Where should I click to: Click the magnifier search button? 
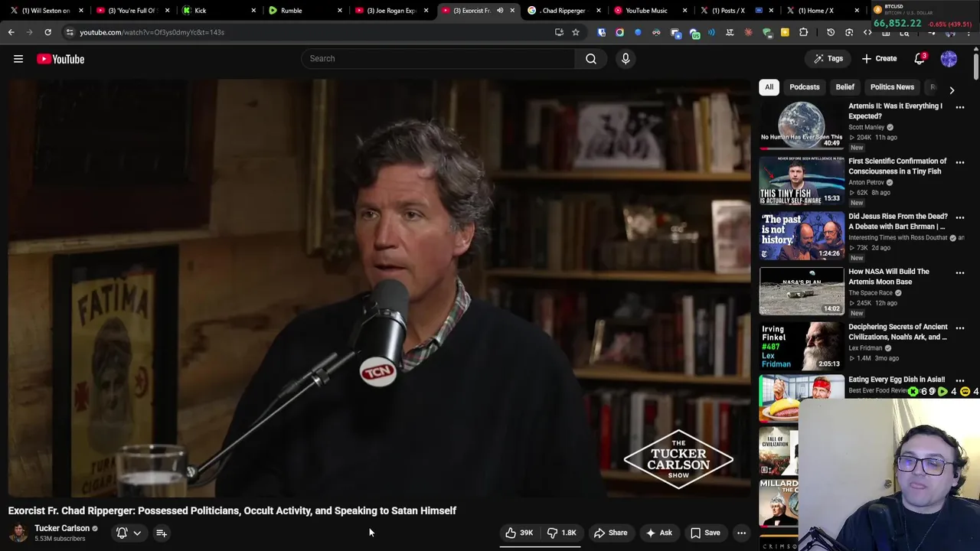(591, 58)
